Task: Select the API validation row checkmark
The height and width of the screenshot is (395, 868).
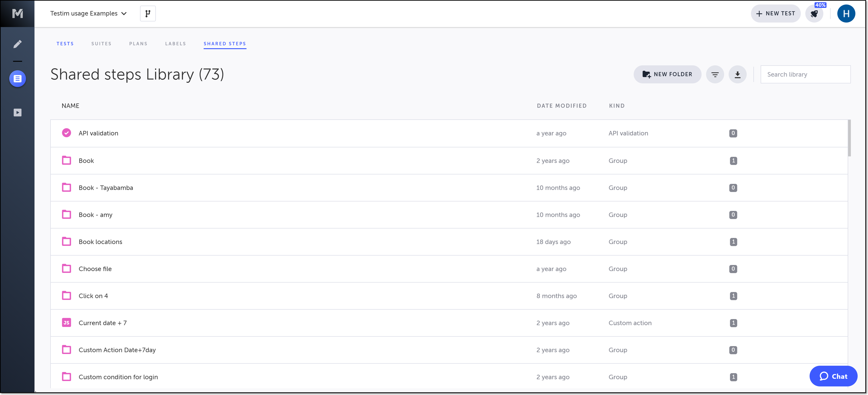Action: (x=66, y=133)
